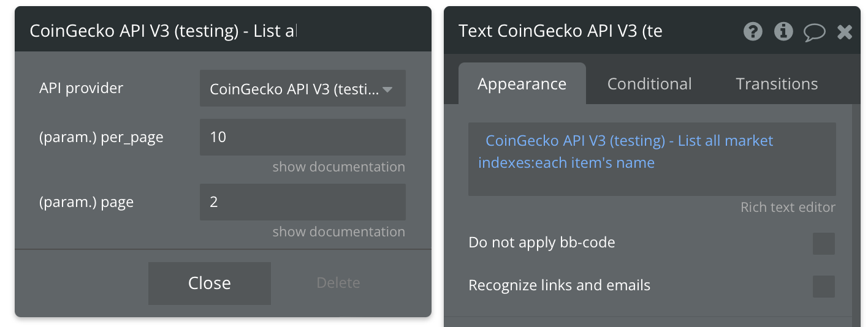This screenshot has width=868, height=327.
Task: Enable Do not apply bb-code checkbox
Action: (824, 244)
